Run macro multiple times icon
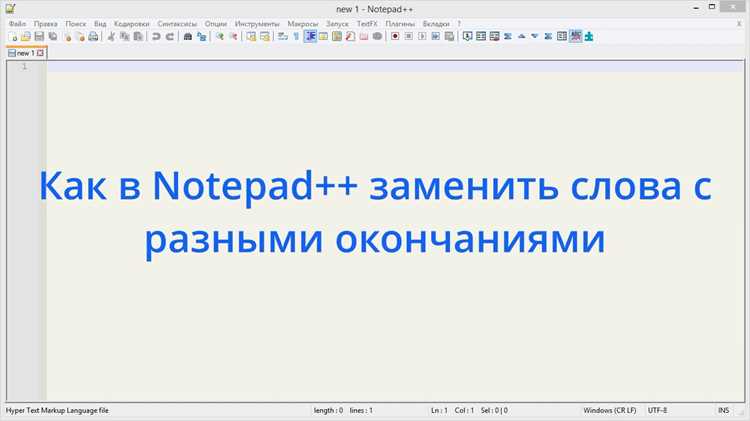This screenshot has width=750, height=421. (x=435, y=36)
